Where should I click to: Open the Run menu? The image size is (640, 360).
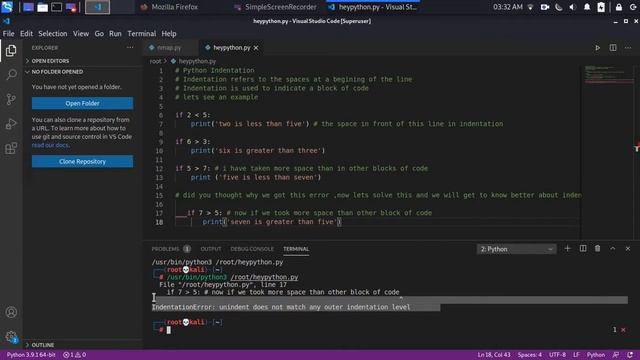click(115, 33)
